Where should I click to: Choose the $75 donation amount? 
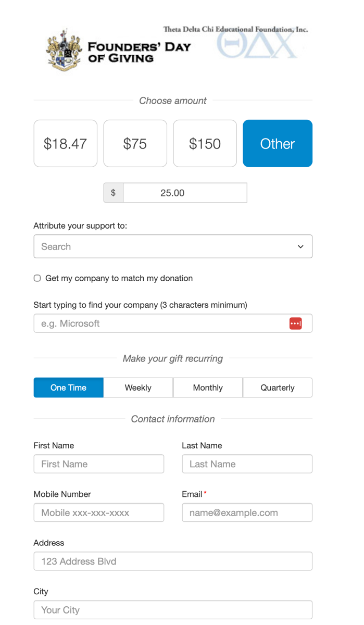coord(135,144)
